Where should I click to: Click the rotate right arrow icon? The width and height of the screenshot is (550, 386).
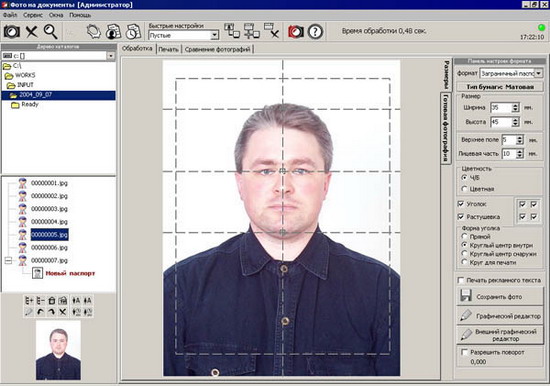(52, 312)
